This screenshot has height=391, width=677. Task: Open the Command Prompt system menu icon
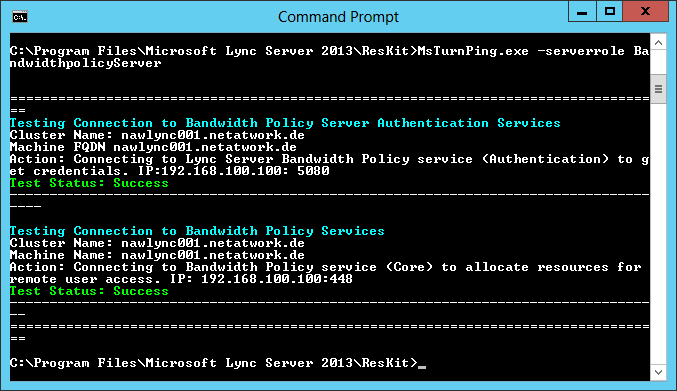click(20, 17)
